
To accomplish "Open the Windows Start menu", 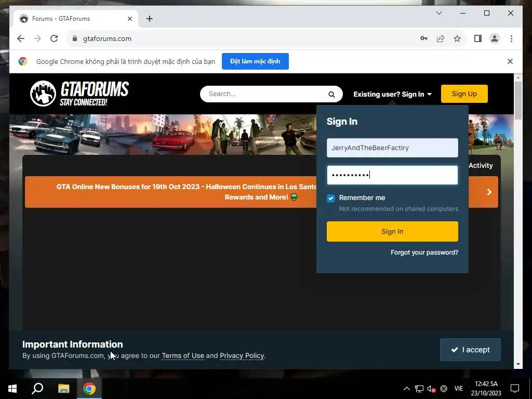I will click(12, 389).
